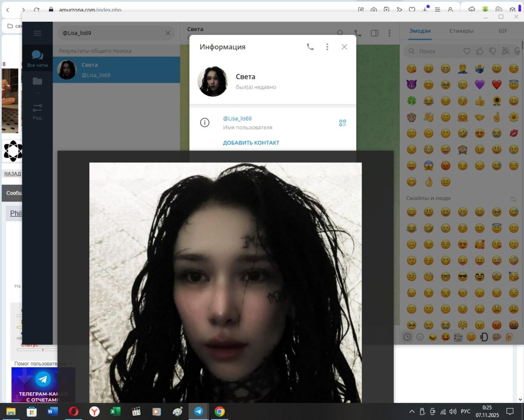The image size is (524, 420).
Task: Clear the @Lisa_lis69 search query
Action: [x=168, y=33]
